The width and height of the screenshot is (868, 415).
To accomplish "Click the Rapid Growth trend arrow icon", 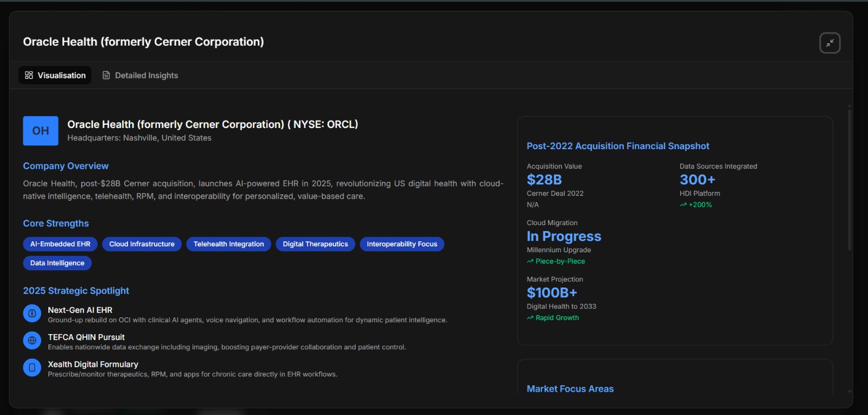I will pyautogui.click(x=530, y=318).
